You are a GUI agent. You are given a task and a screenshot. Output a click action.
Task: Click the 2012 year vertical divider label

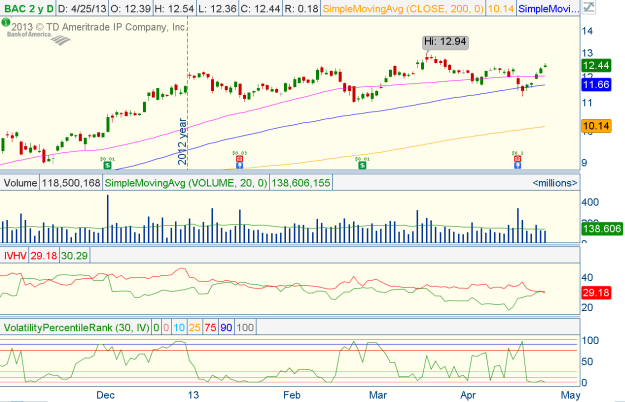(182, 145)
